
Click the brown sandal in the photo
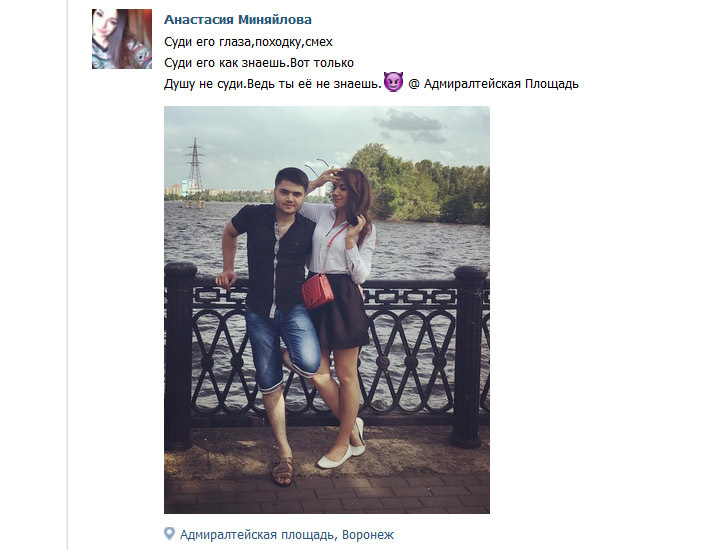pos(282,471)
